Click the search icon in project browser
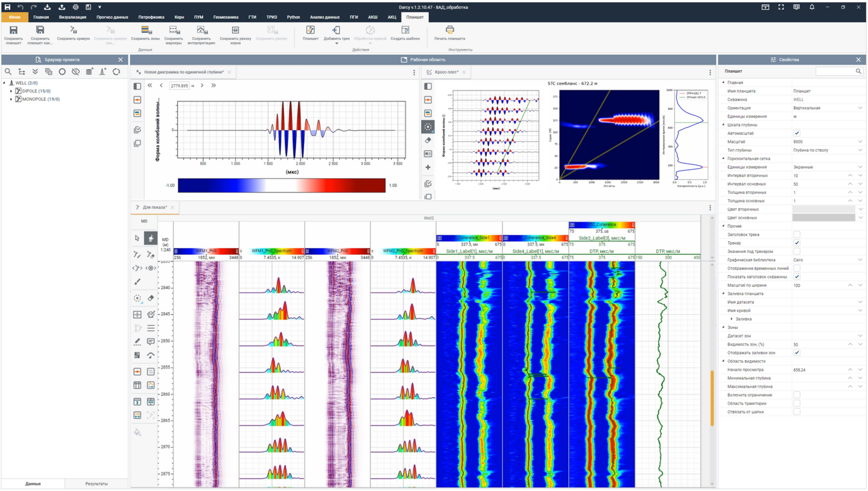Viewport: 868px width, 491px height. point(8,72)
